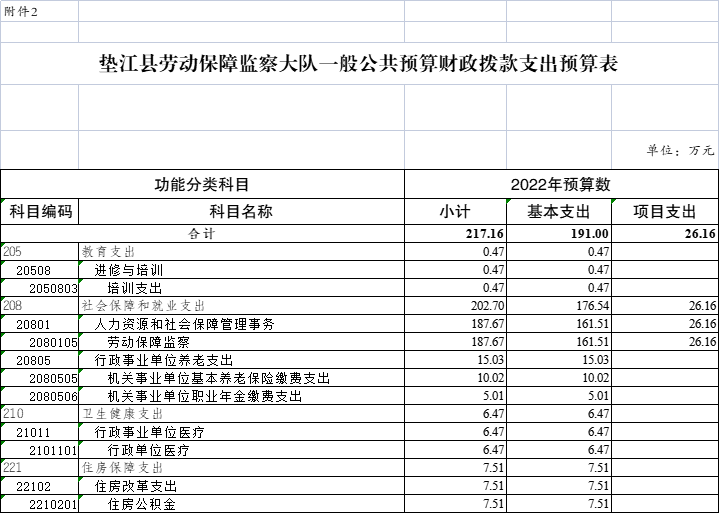Select total basic expenditure 191.00
Image resolution: width=719 pixels, height=514 pixels.
(x=559, y=233)
